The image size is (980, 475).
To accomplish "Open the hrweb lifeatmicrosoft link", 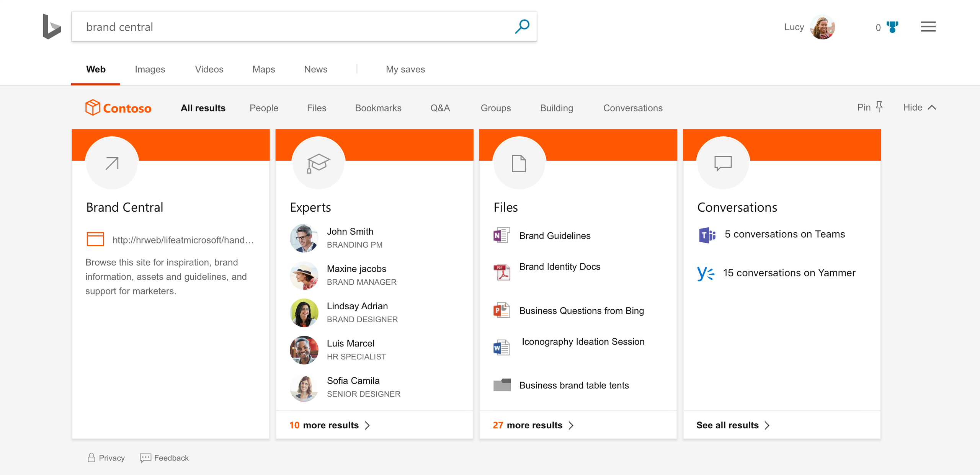I will 183,240.
